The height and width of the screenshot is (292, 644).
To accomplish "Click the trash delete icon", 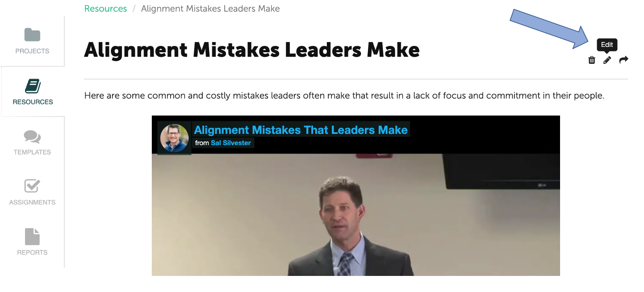I will [x=592, y=60].
